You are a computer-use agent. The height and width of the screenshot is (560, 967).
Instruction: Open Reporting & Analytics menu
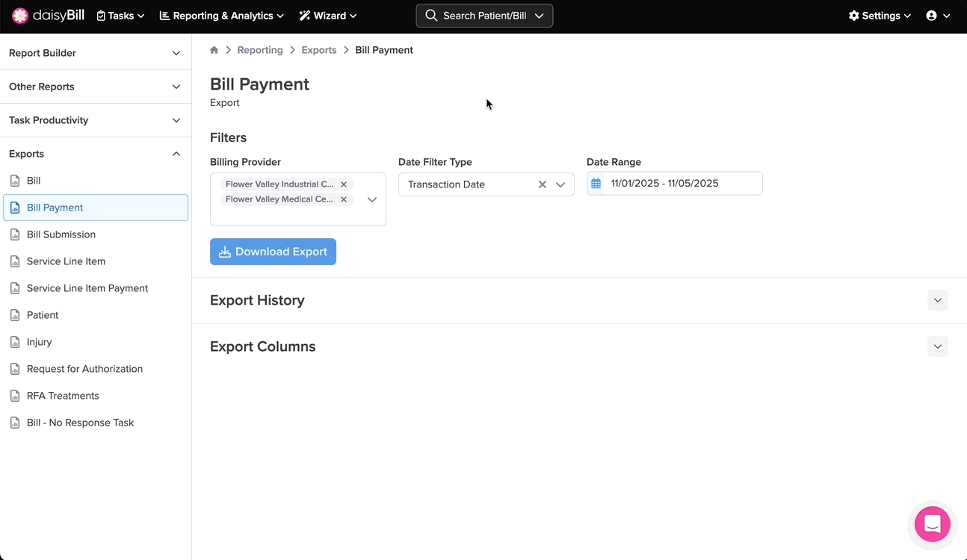(x=222, y=16)
